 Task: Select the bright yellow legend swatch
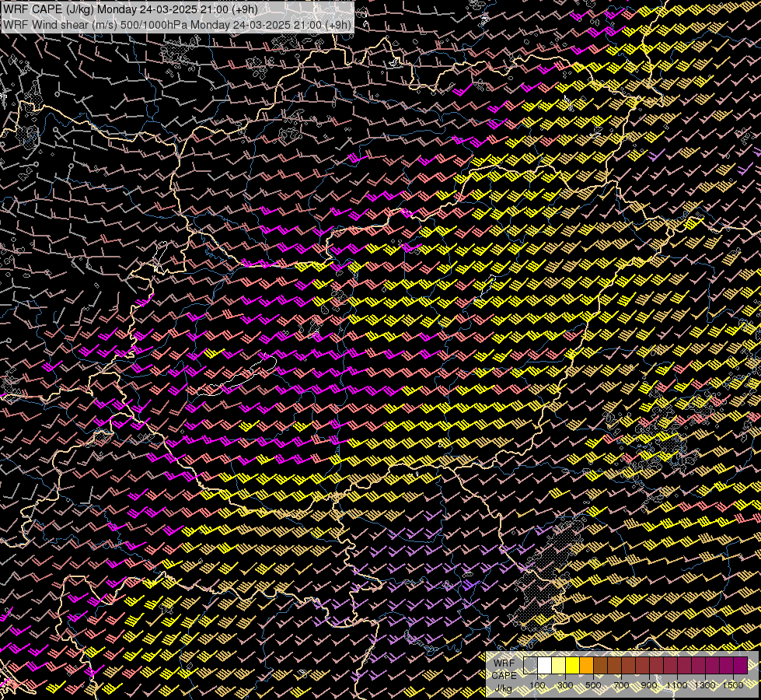click(573, 666)
